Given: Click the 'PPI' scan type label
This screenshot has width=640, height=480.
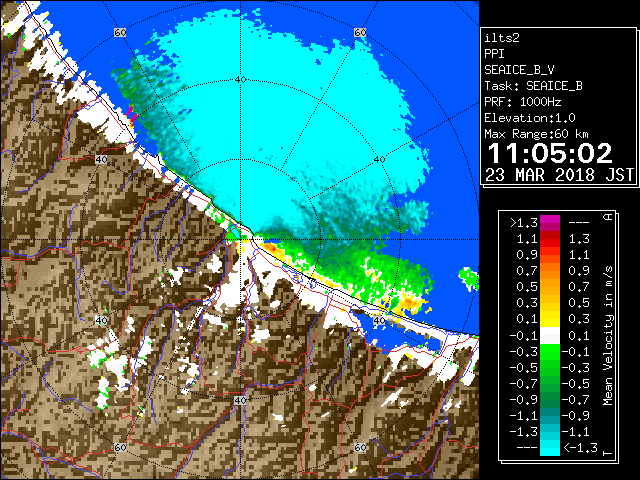Looking at the screenshot, I should [494, 54].
